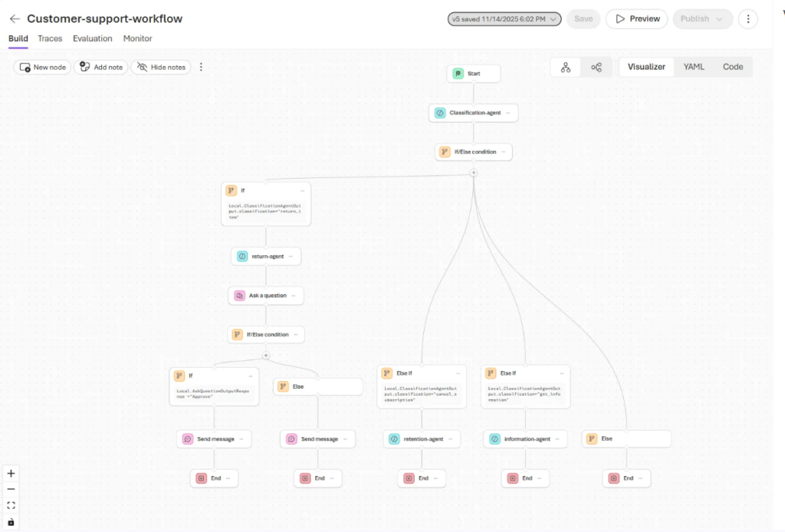Select the horizontal graph layout icon
Image resolution: width=785 pixels, height=532 pixels.
[596, 67]
